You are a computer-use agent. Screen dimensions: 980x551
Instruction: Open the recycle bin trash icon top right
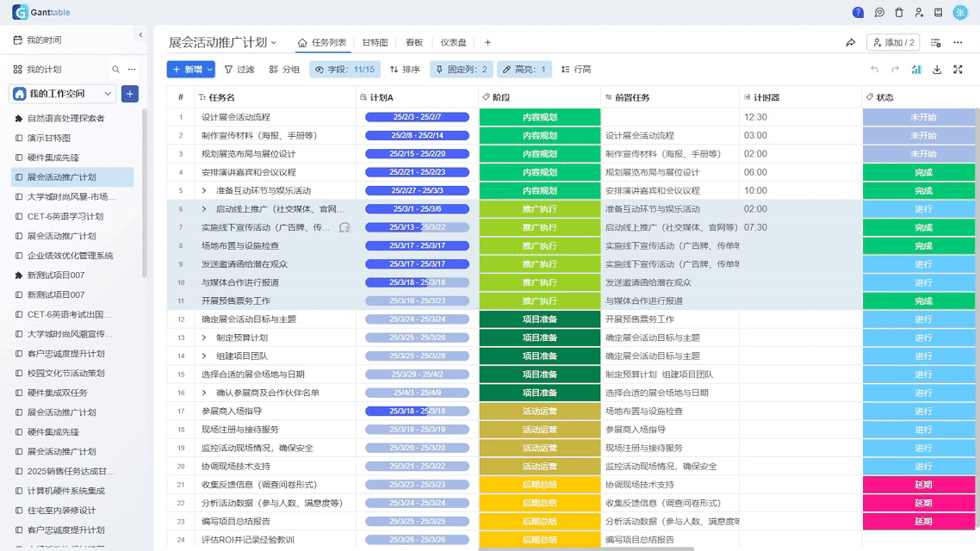click(899, 13)
